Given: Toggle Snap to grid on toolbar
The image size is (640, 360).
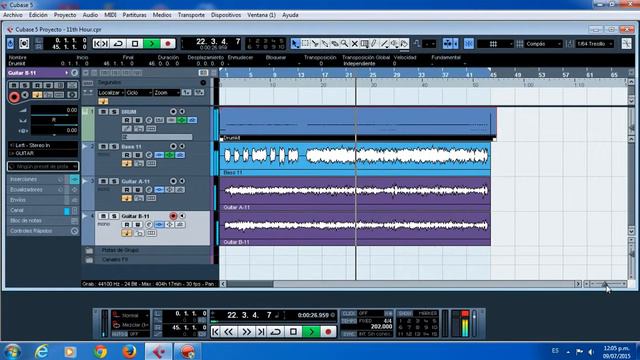Looking at the screenshot, I should click(x=469, y=44).
